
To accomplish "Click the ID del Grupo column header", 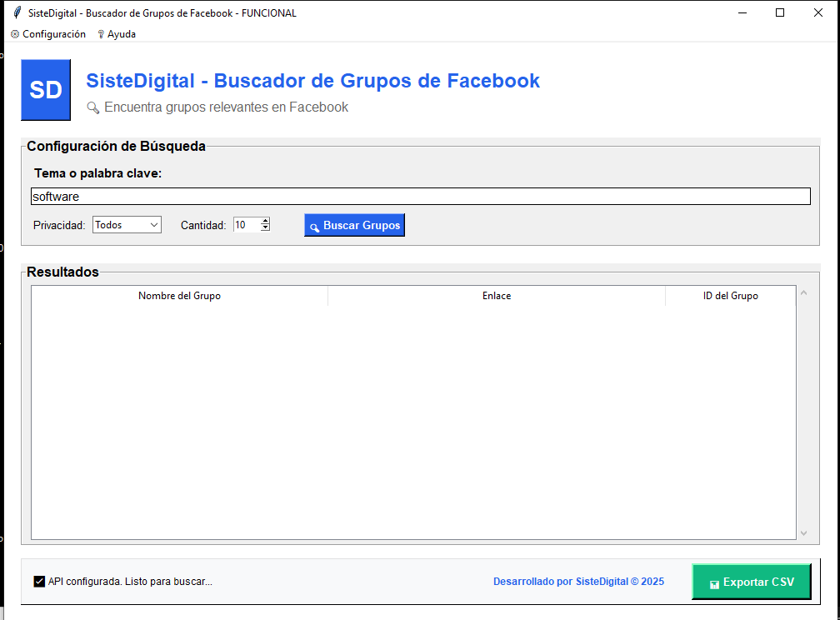I will coord(731,296).
